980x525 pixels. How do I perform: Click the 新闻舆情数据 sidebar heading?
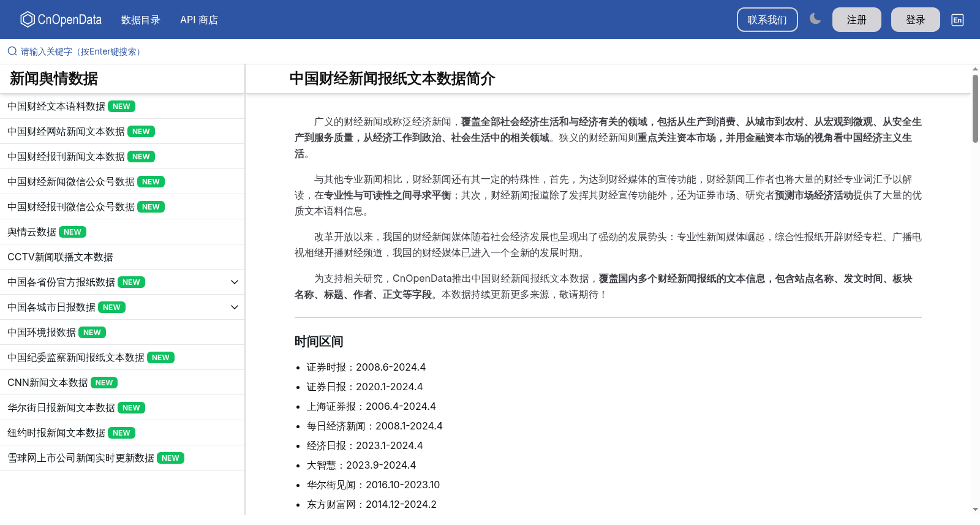(54, 78)
